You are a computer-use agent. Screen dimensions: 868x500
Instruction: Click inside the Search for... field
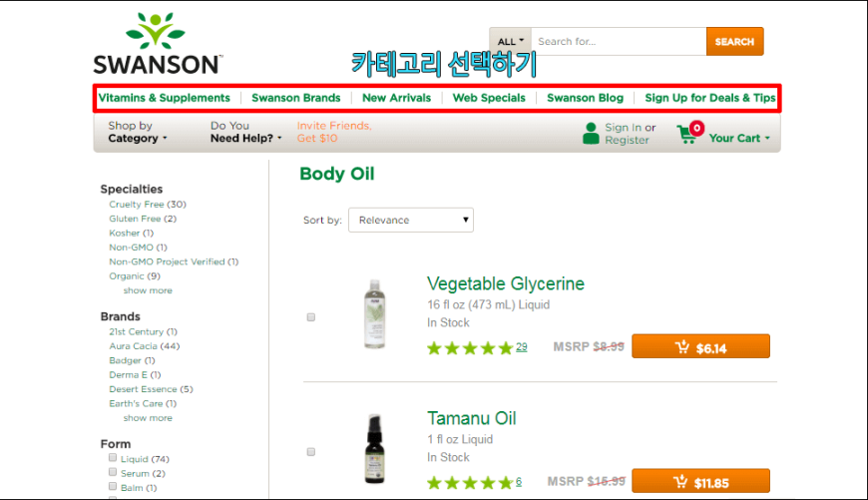coord(619,42)
